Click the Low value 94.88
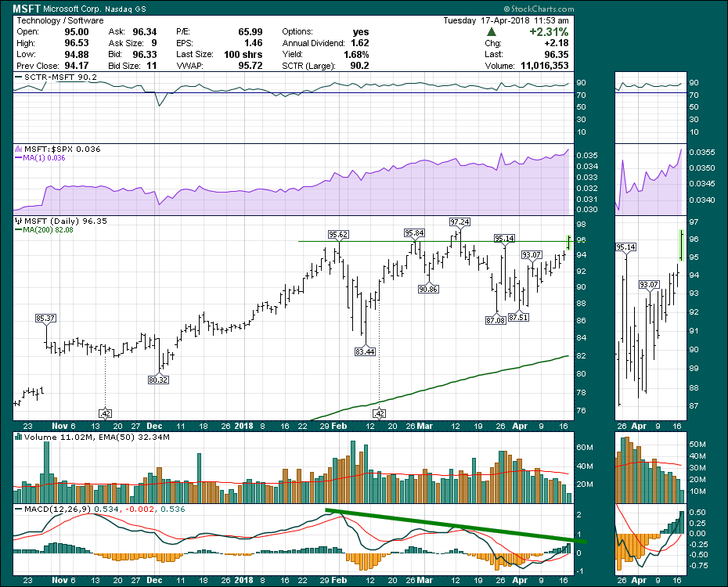This screenshot has height=587, width=728. pos(77,54)
